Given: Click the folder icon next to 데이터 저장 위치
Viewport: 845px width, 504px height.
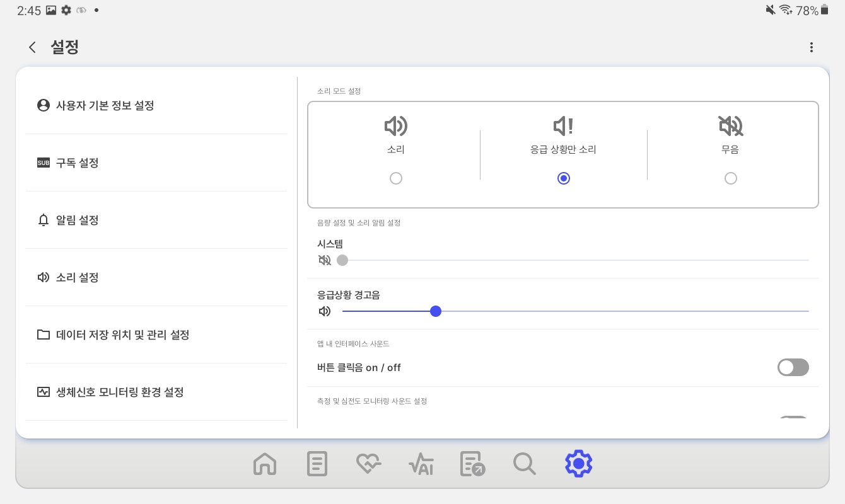Looking at the screenshot, I should pyautogui.click(x=44, y=335).
